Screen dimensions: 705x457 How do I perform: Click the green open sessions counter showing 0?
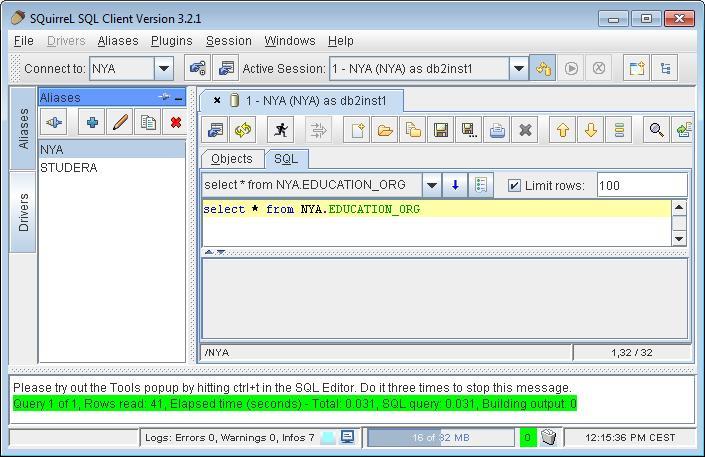(528, 437)
